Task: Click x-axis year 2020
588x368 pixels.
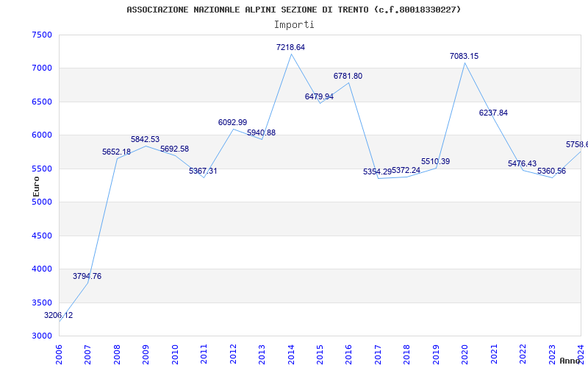Action: 465,355
